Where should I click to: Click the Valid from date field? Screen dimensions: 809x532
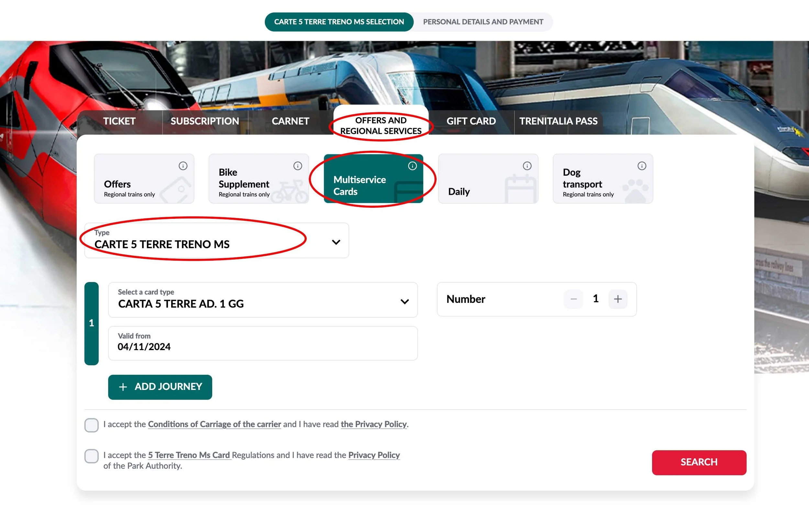coord(262,343)
